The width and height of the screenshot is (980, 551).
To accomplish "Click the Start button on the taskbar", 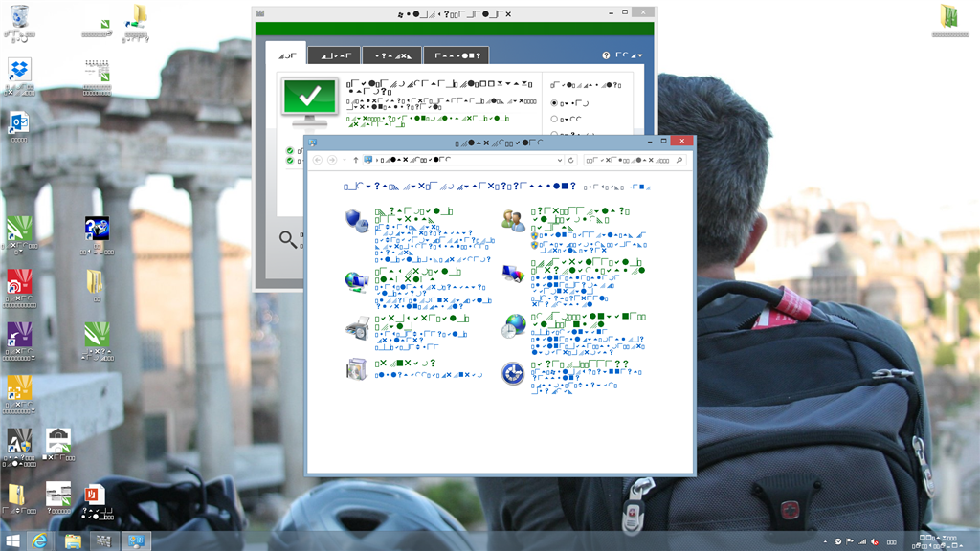I will (x=12, y=541).
